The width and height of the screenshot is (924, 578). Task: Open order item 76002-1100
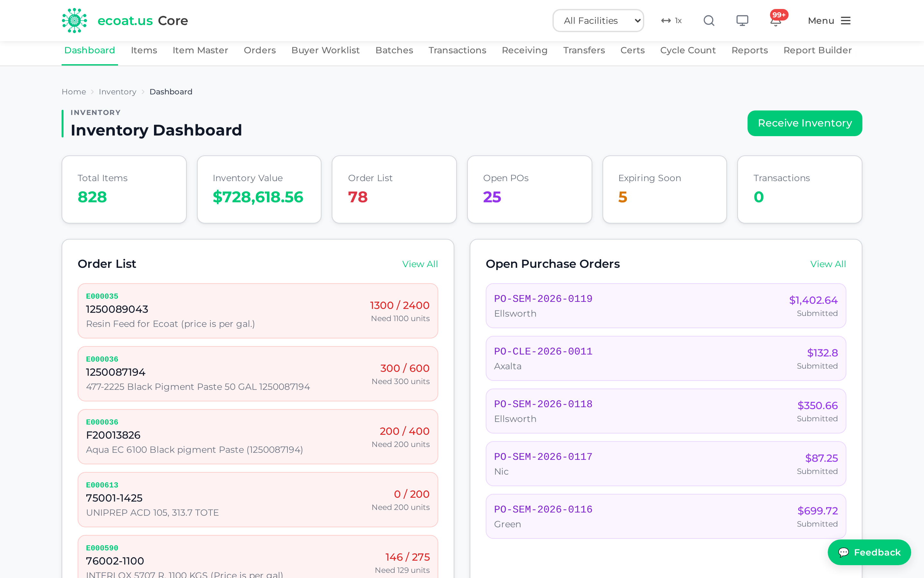pos(258,557)
